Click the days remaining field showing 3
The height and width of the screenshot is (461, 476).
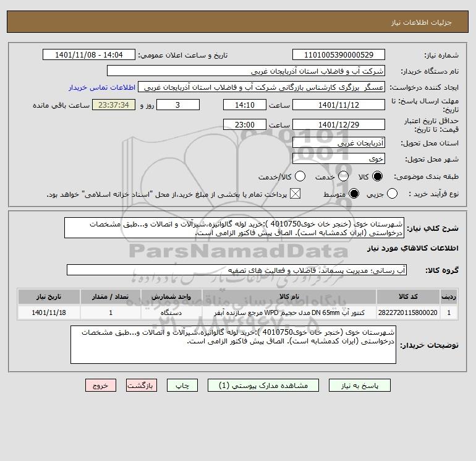(178, 105)
